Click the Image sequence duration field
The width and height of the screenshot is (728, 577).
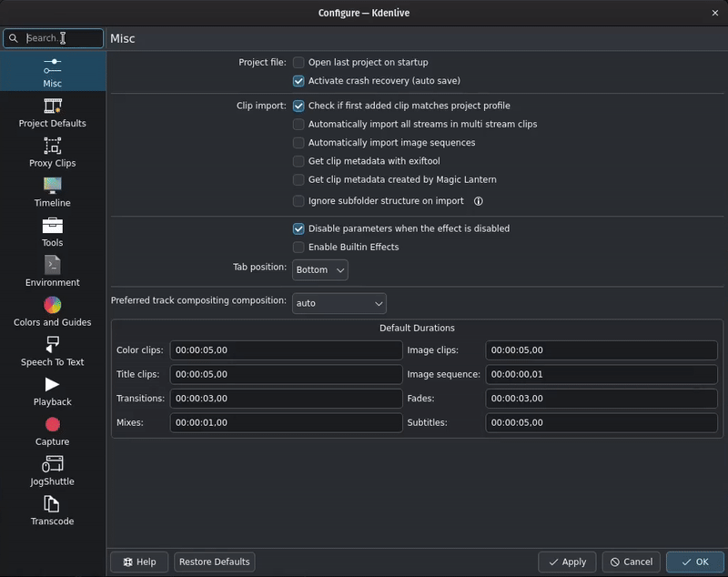(x=602, y=374)
